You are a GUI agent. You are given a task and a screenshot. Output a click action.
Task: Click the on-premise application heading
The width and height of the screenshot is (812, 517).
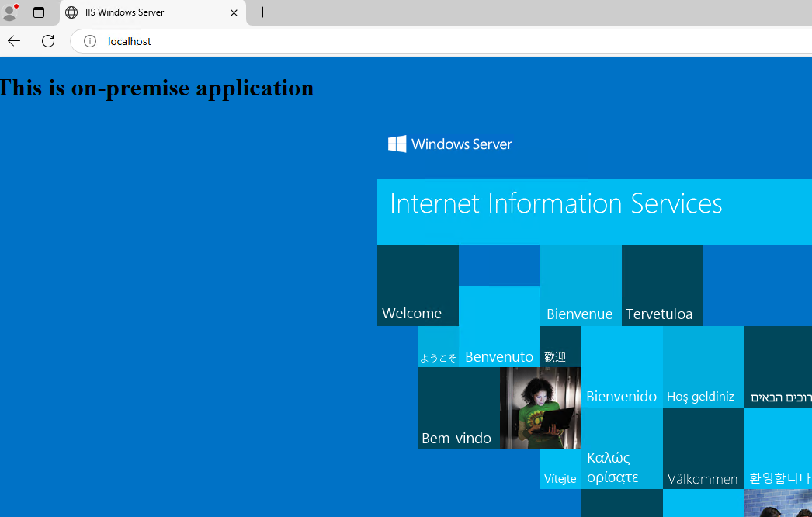[x=156, y=88]
